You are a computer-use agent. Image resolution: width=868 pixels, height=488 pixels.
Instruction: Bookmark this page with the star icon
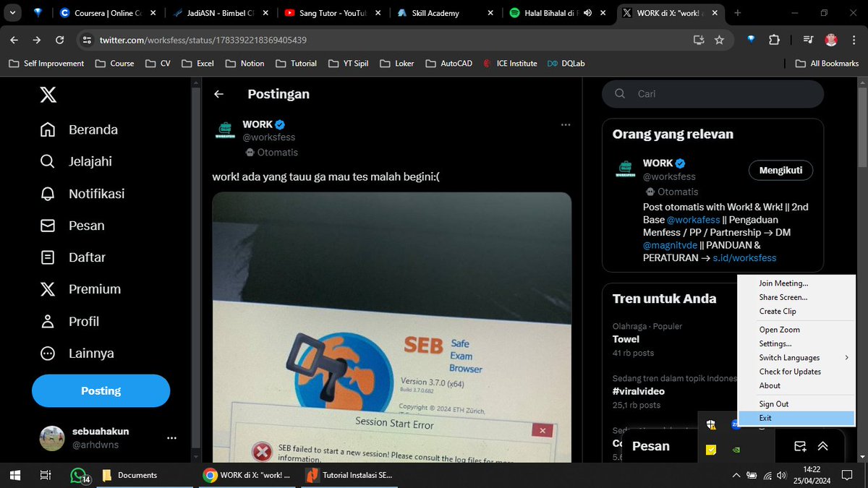pos(719,40)
